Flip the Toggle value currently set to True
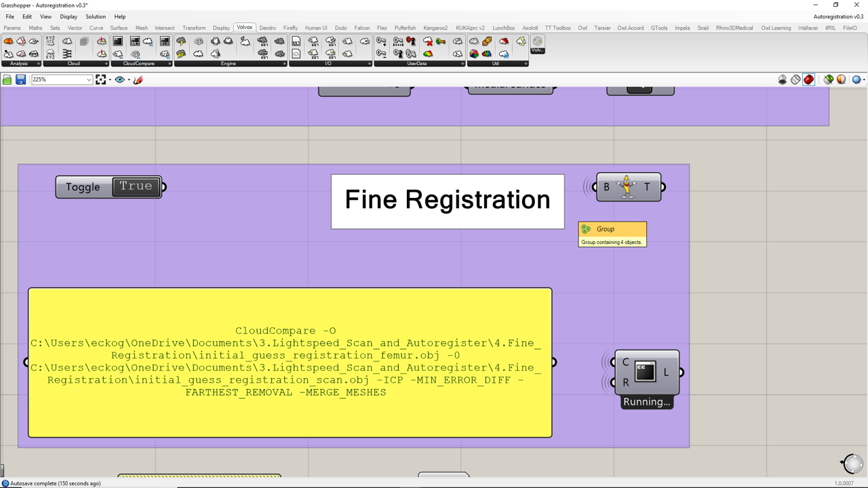This screenshot has height=488, width=868. coord(136,187)
